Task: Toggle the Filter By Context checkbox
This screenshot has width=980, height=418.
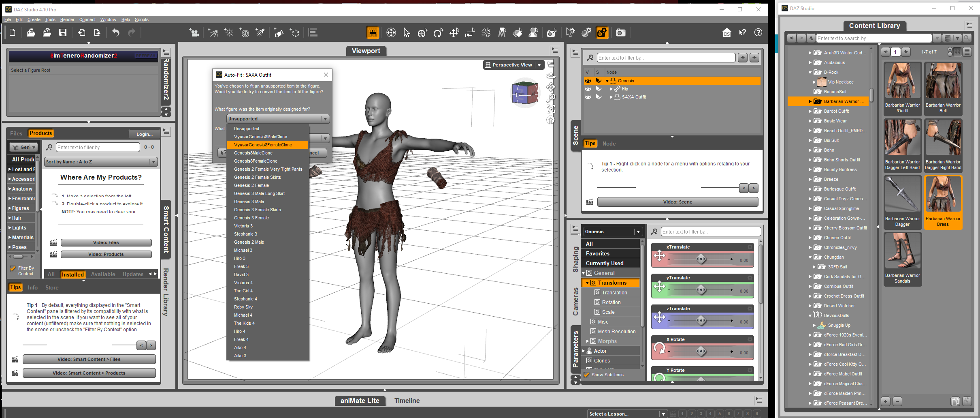Action: tap(13, 268)
